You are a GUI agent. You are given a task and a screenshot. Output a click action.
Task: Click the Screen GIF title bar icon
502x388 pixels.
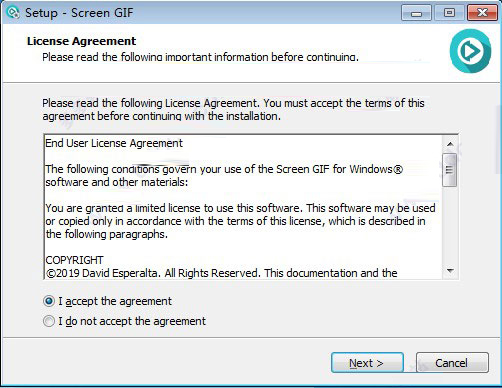13,13
